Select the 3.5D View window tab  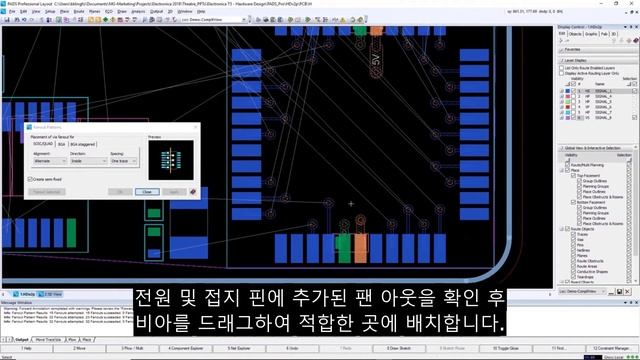coord(51,294)
